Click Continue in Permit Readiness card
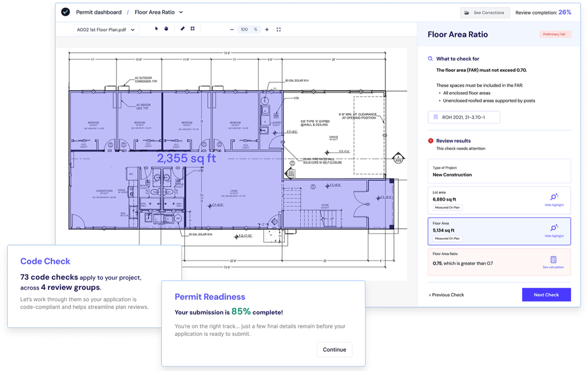This screenshot has width=588, height=371. [x=334, y=349]
